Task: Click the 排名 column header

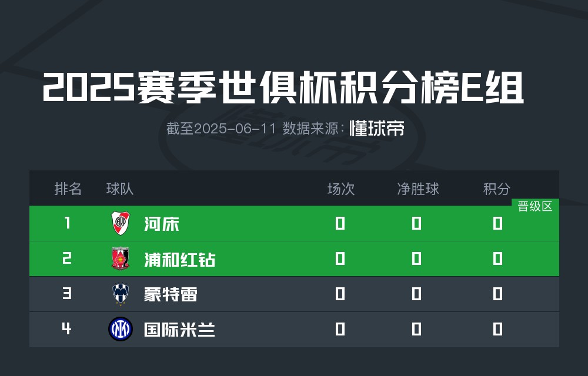Action: 68,189
